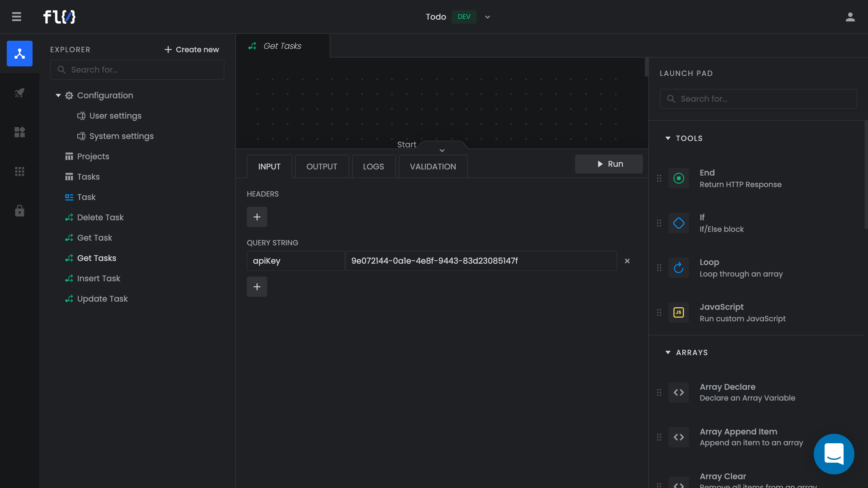
Task: Open the Insert Task flow
Action: 99,279
